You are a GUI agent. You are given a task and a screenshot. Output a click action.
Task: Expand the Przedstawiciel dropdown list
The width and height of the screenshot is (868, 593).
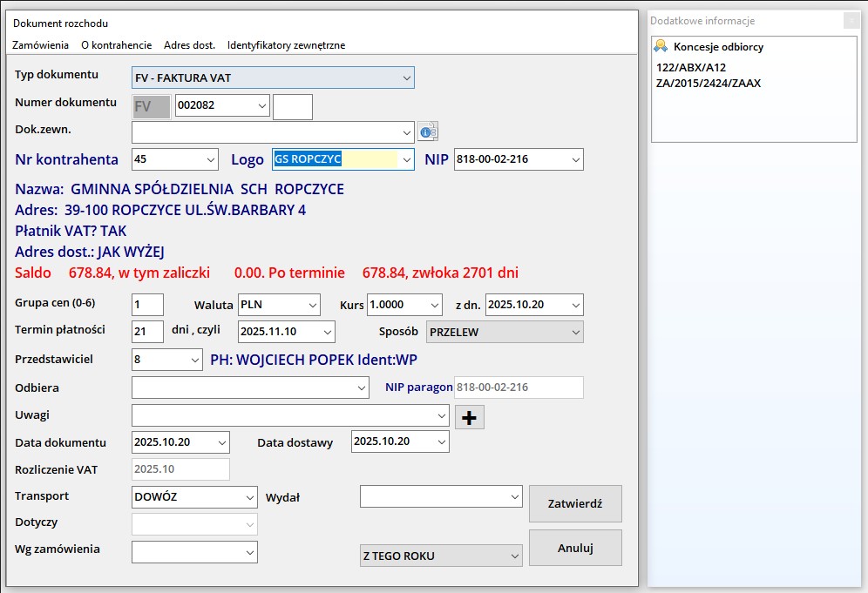click(x=194, y=360)
